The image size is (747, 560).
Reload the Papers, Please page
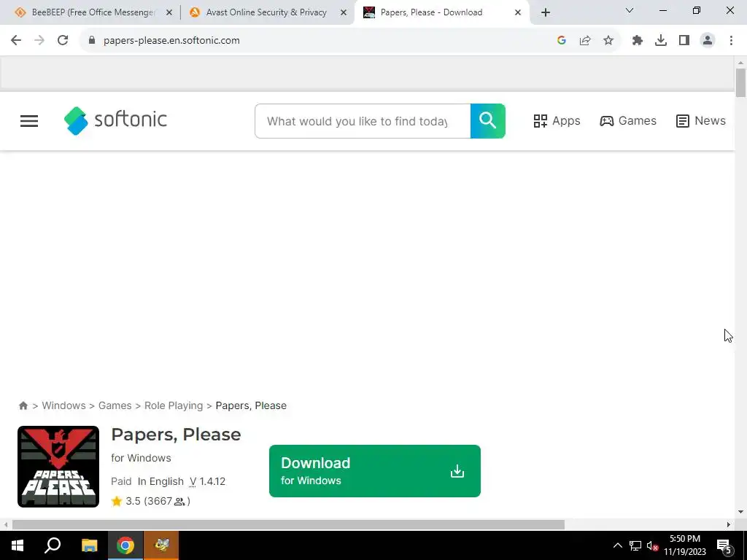click(63, 41)
